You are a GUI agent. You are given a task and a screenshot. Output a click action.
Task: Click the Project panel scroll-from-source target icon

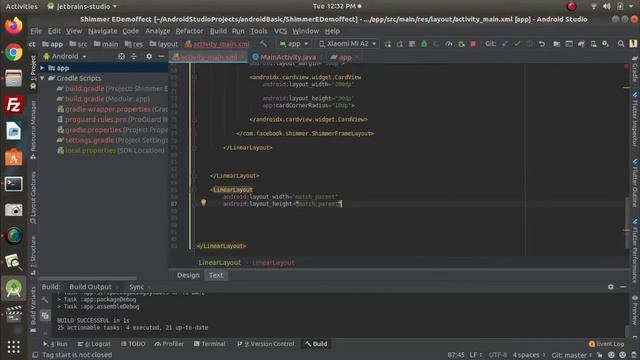[x=121, y=56]
